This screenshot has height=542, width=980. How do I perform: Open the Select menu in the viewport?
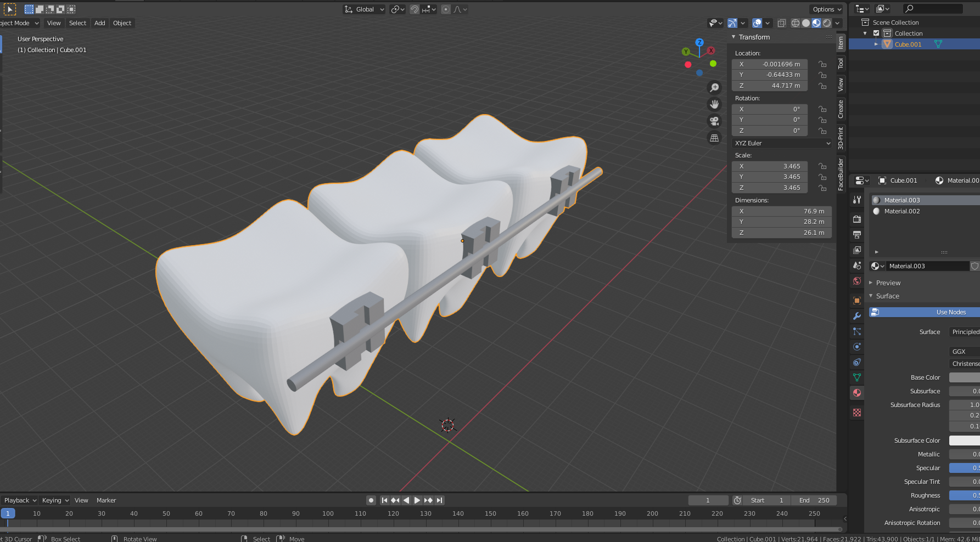point(77,23)
